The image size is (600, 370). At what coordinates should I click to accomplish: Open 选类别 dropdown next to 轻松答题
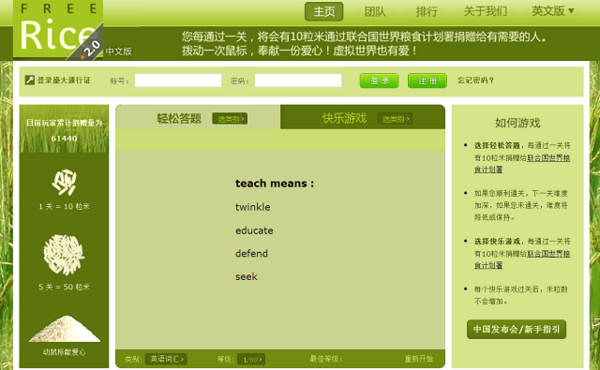click(230, 119)
